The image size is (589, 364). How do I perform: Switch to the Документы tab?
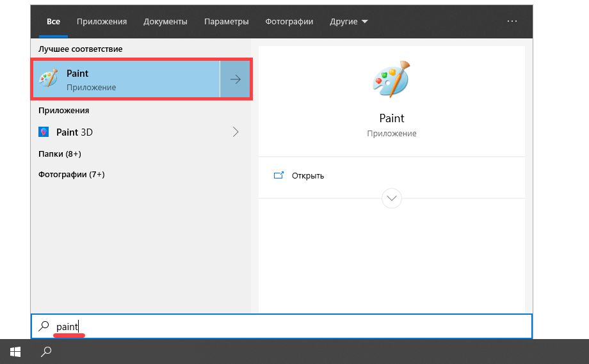pyautogui.click(x=165, y=21)
